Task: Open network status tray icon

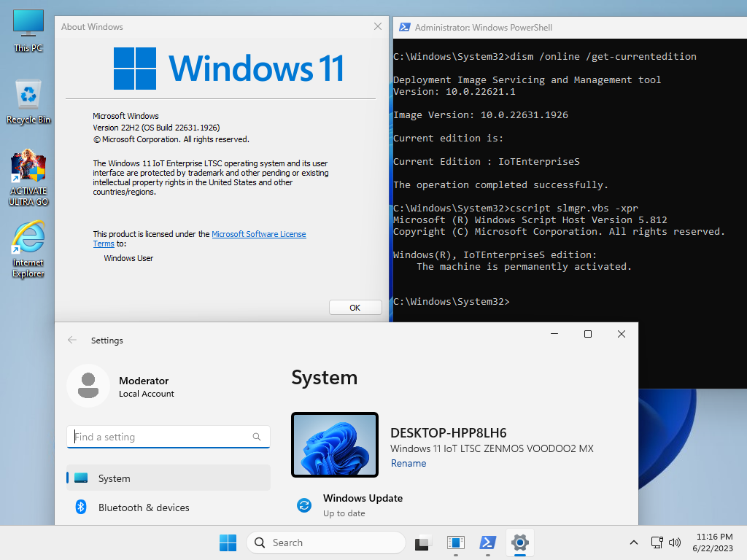Action: (657, 542)
